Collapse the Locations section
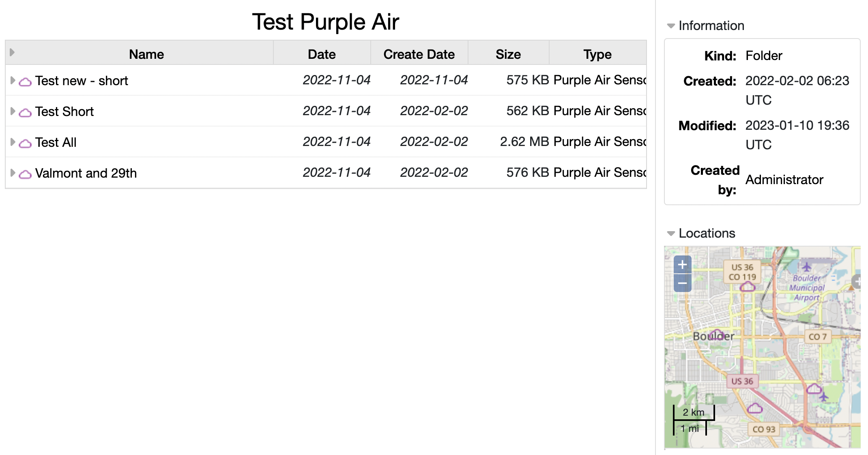Screen dimensions: 868x455 [671, 234]
